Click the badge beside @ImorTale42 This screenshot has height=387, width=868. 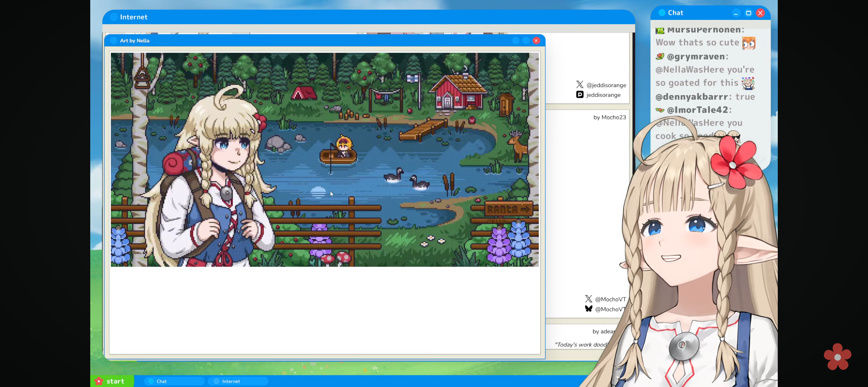(x=660, y=110)
